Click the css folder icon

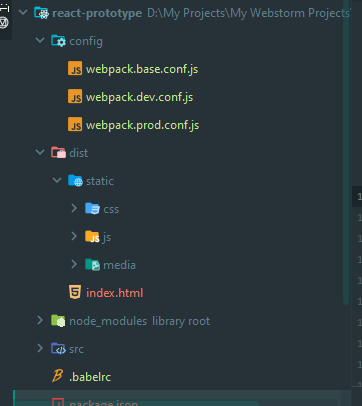92,208
